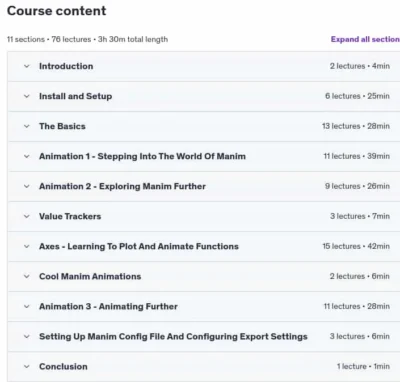Click chevron for Manim Config File section

[27, 336]
